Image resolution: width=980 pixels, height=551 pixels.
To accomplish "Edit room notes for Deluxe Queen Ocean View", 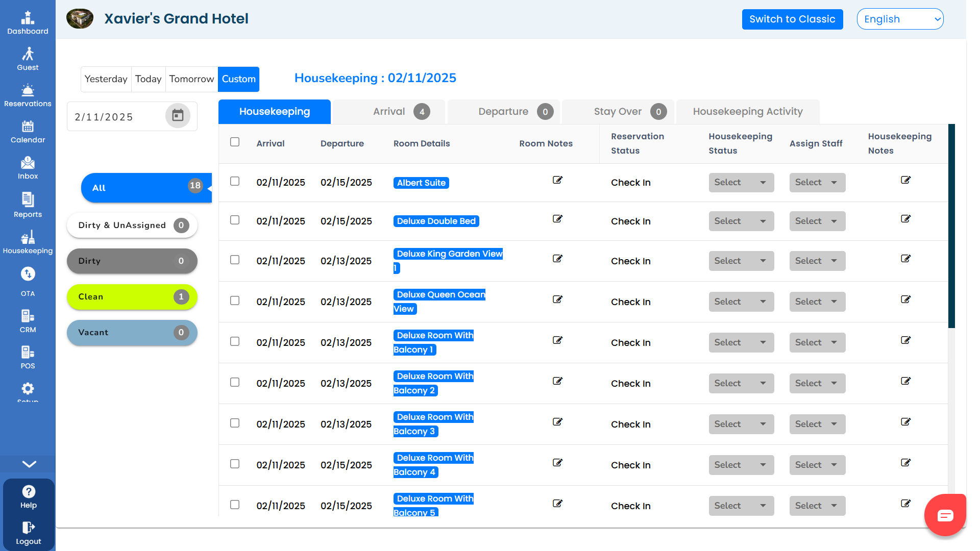I will pyautogui.click(x=557, y=299).
